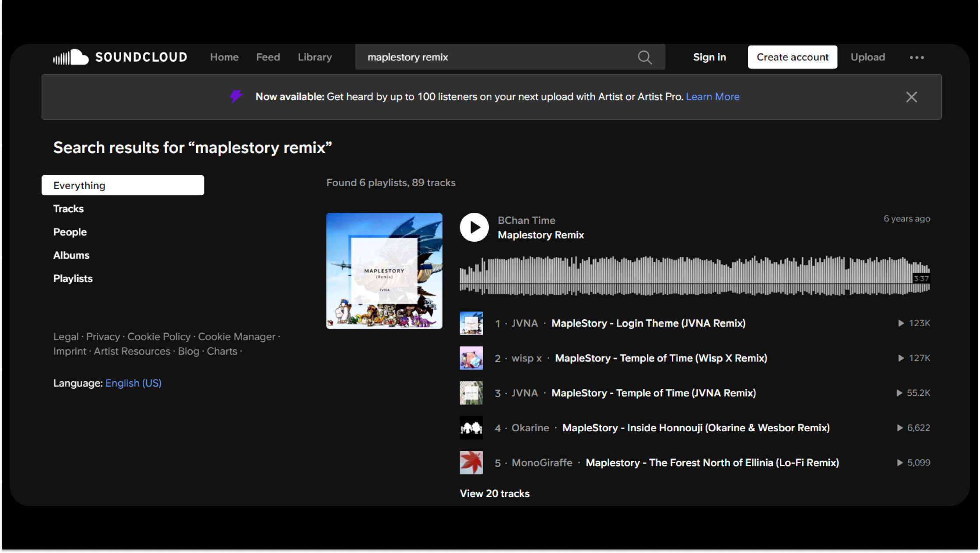Open the Privacy footer link
This screenshot has width=980, height=553.
103,336
